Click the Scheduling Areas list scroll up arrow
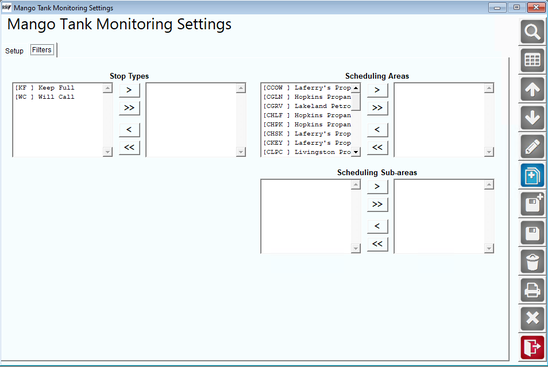Screen dimensions: 548x367 click(356, 88)
